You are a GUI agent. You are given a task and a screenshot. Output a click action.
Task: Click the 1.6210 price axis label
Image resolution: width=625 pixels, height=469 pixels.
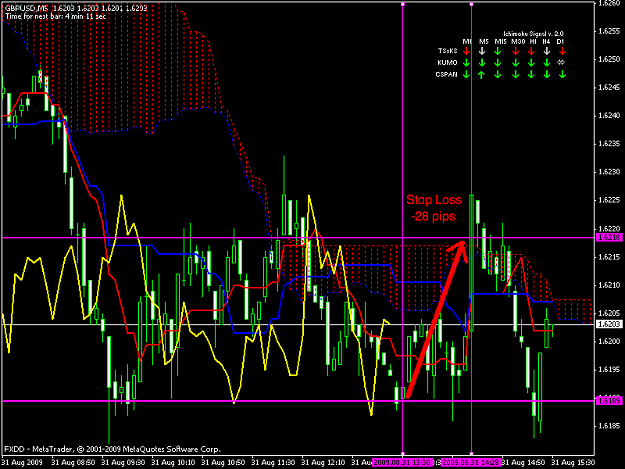(x=609, y=285)
